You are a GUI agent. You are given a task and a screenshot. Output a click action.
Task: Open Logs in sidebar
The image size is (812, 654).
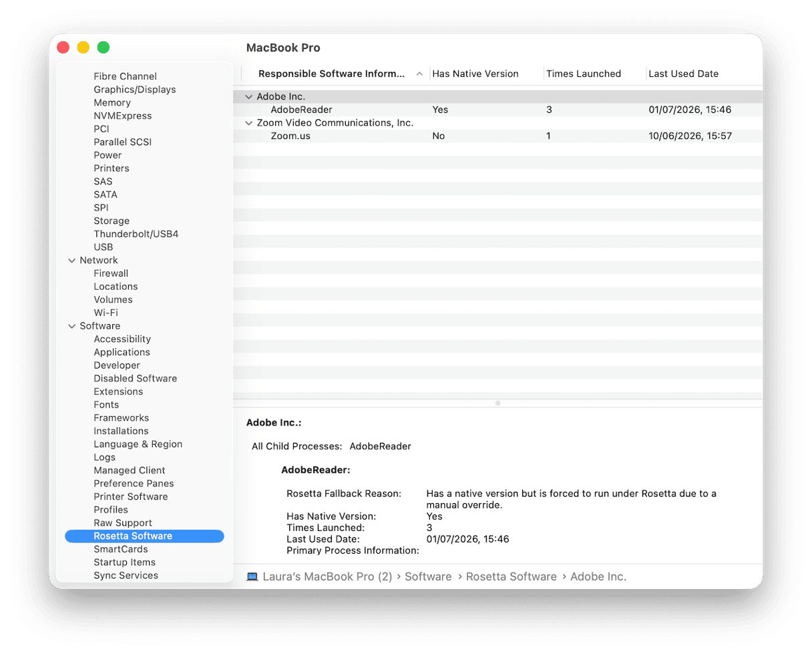[x=105, y=458]
